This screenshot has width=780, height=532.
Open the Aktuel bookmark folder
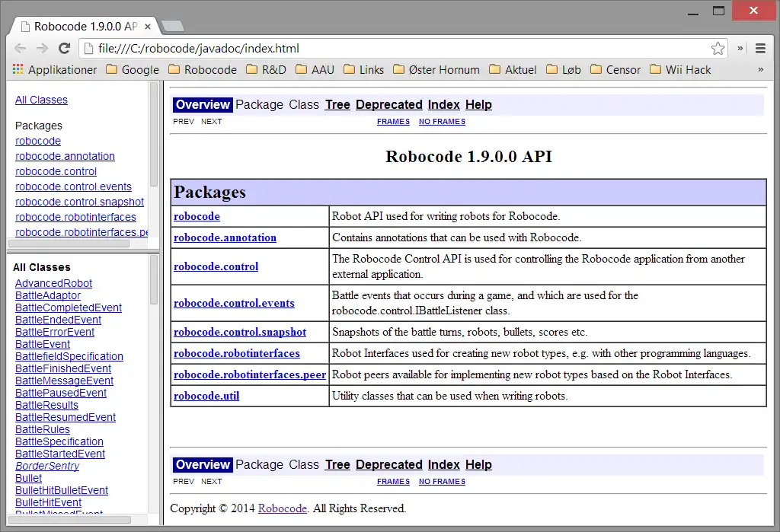click(x=513, y=69)
